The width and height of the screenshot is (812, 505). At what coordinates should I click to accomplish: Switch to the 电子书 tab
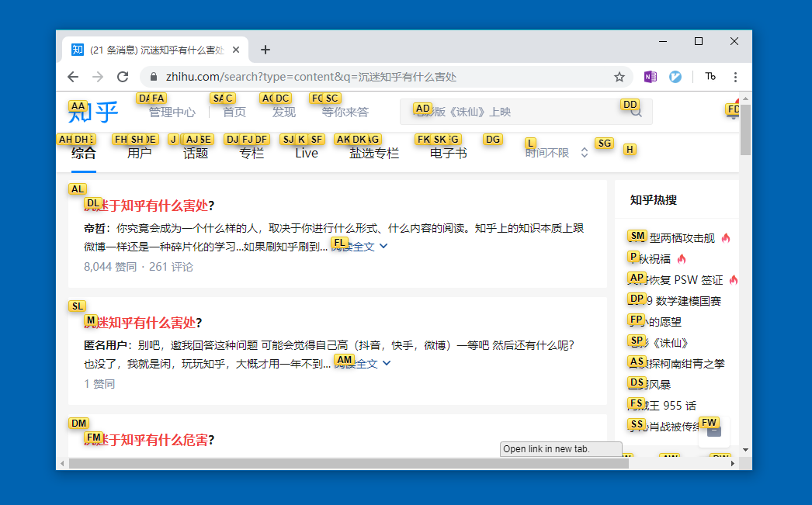point(449,153)
